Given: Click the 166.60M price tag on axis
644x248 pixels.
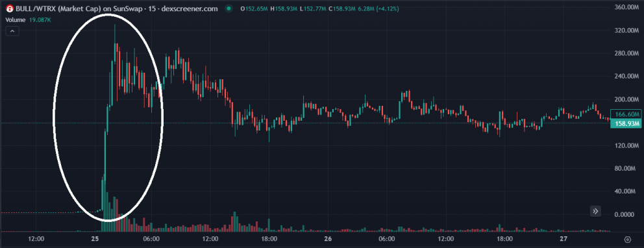Looking at the screenshot, I should [x=626, y=114].
